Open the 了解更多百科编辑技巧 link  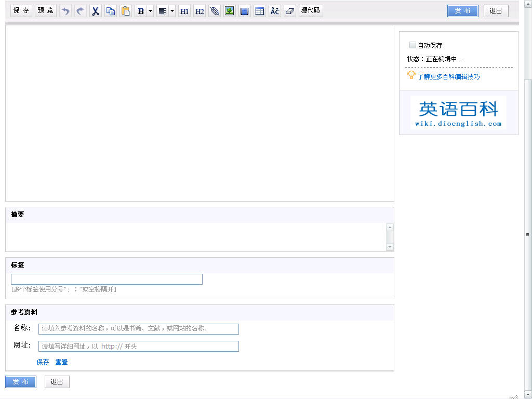448,76
